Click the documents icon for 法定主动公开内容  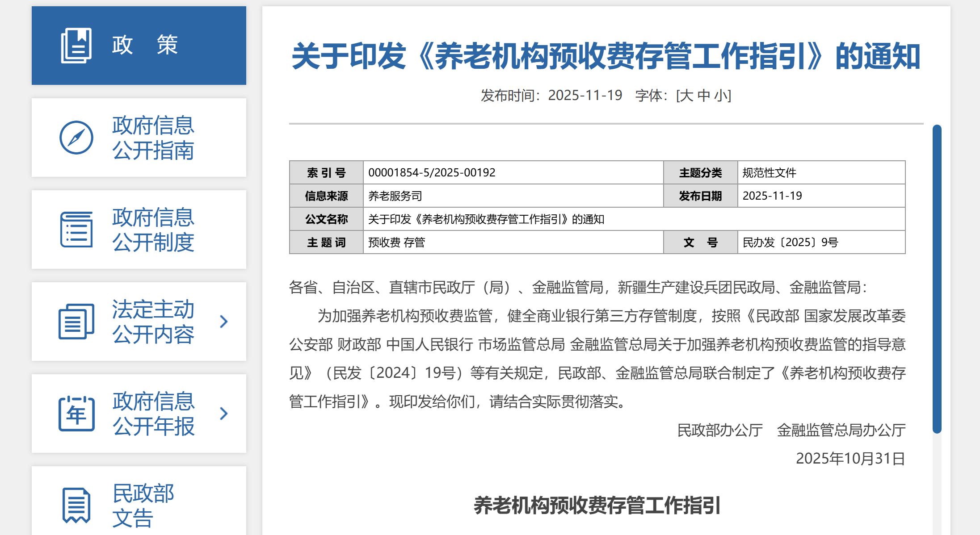tap(76, 322)
